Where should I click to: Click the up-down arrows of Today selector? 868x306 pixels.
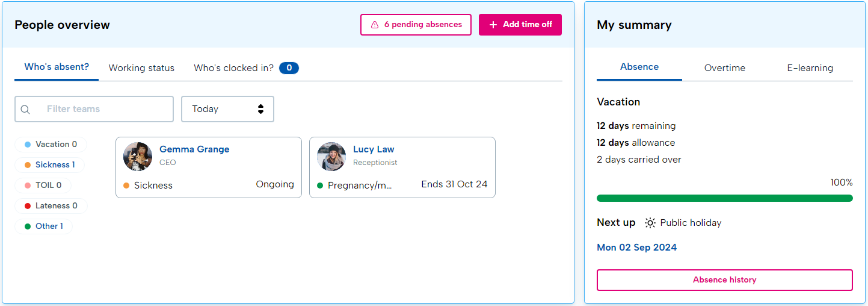(x=260, y=109)
